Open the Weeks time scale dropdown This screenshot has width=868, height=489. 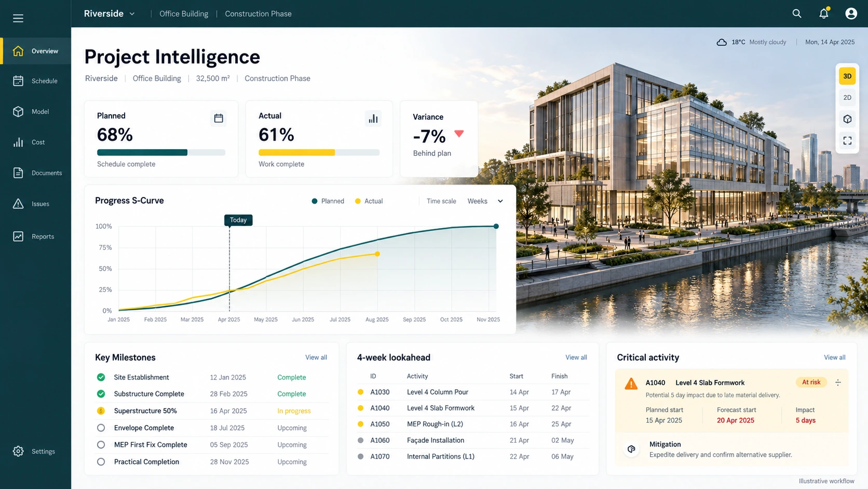point(485,201)
